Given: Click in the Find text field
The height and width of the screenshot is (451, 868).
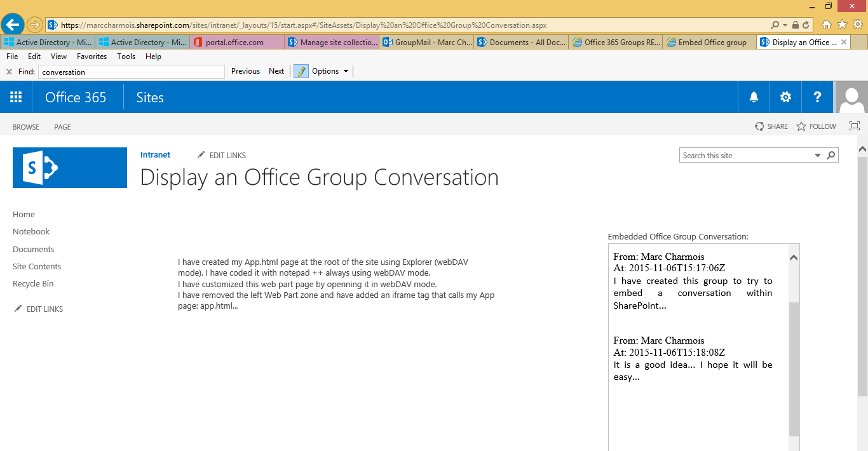Looking at the screenshot, I should click(132, 72).
